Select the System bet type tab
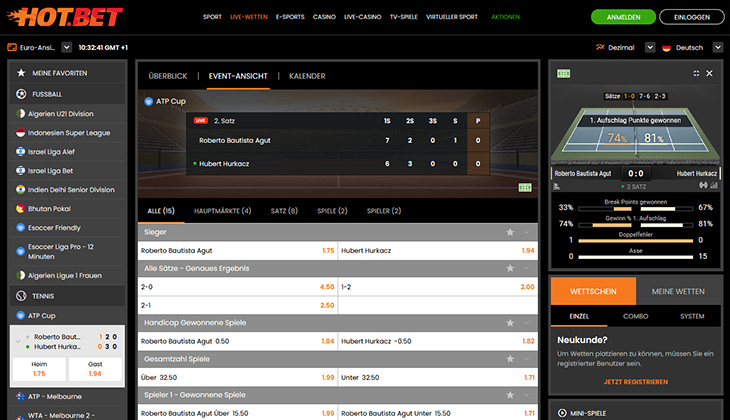The width and height of the screenshot is (730, 420). click(x=692, y=316)
